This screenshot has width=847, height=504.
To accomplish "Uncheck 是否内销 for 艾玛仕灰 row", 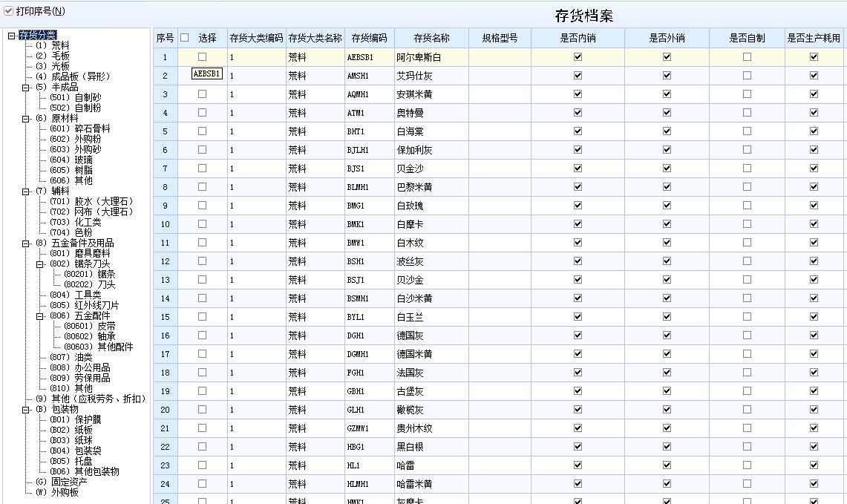I will 578,76.
